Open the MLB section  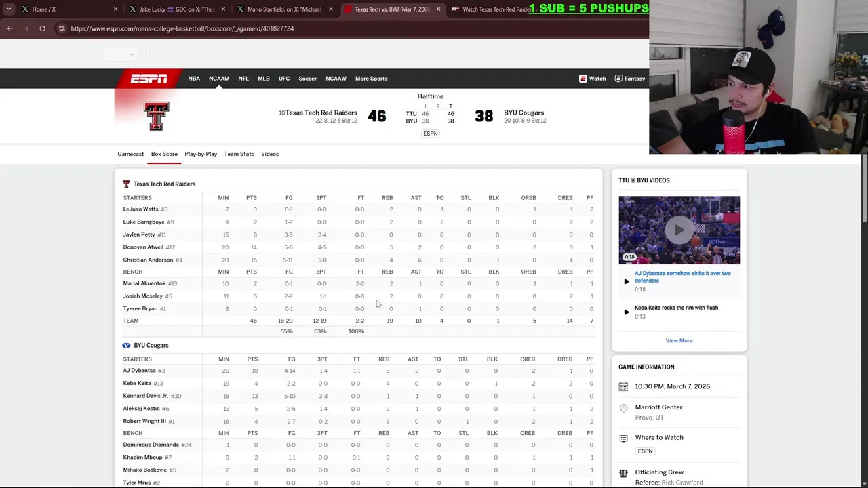(264, 79)
